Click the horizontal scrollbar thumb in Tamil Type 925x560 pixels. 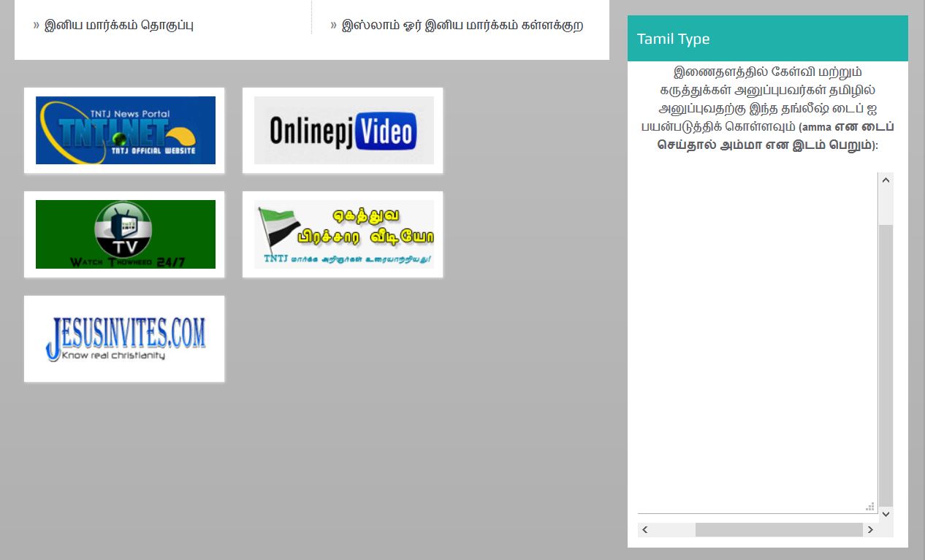click(x=779, y=529)
